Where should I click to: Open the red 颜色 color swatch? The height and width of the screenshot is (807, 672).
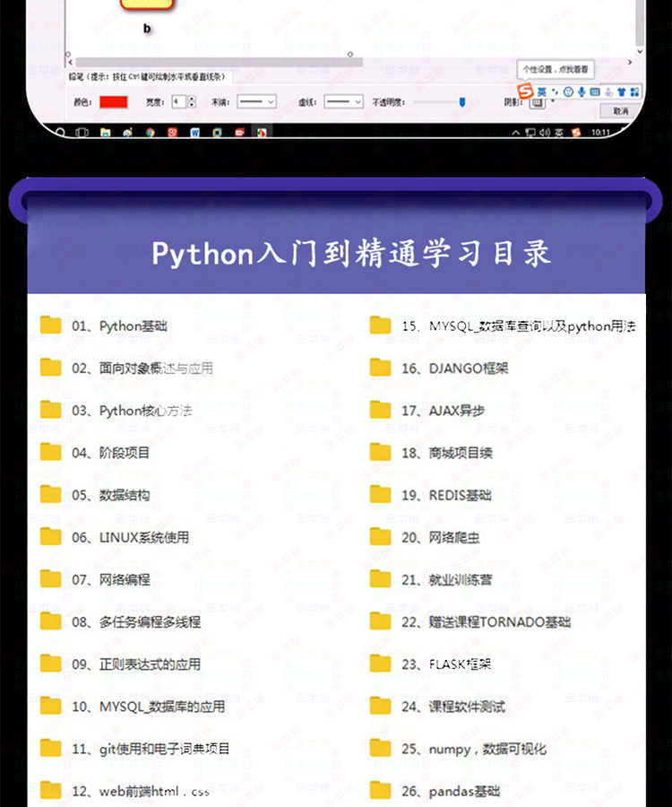pyautogui.click(x=113, y=102)
